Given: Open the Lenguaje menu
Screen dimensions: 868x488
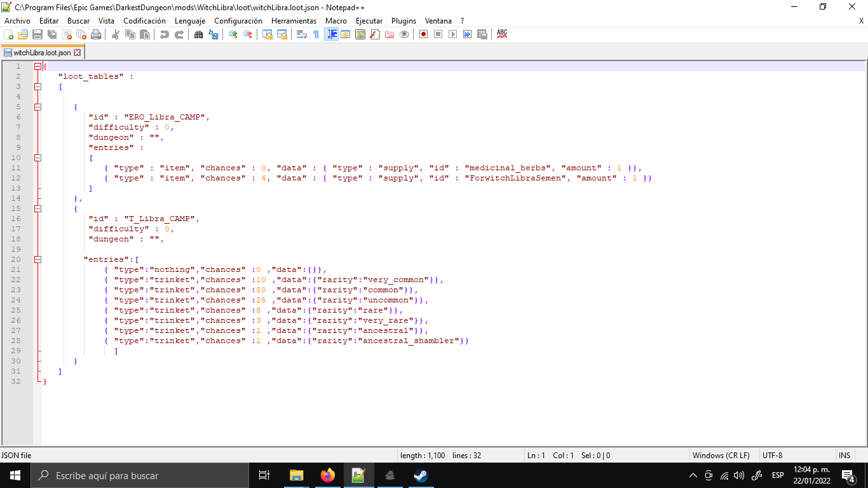Looking at the screenshot, I should point(190,21).
